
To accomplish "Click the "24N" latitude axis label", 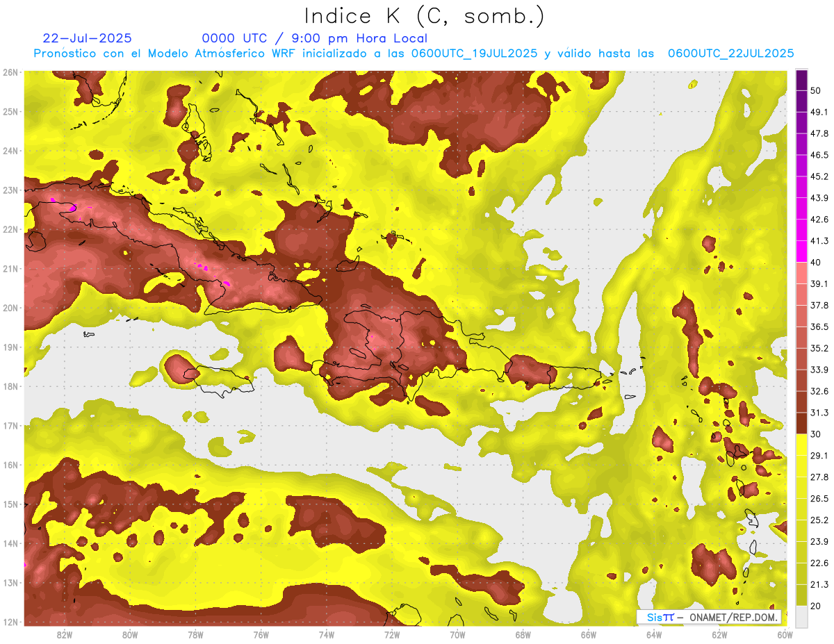I will (x=11, y=151).
